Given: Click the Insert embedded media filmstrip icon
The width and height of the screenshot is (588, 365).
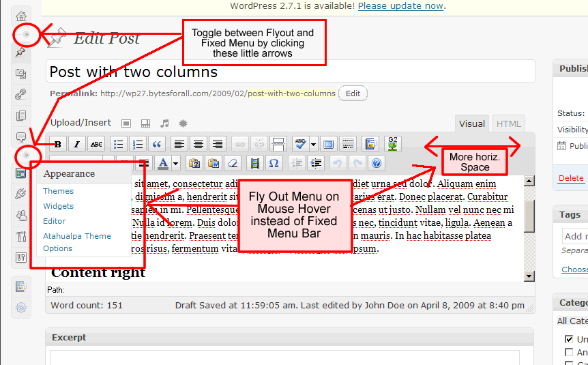Looking at the screenshot, I should coord(255,163).
